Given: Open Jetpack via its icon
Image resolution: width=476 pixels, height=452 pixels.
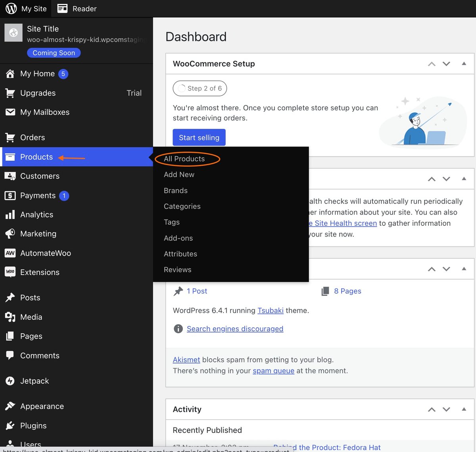Looking at the screenshot, I should point(11,381).
